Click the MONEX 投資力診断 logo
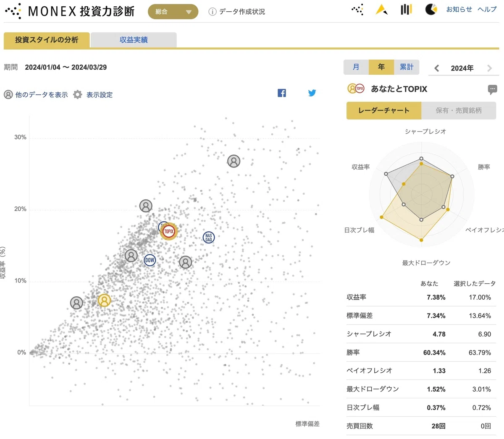 70,11
